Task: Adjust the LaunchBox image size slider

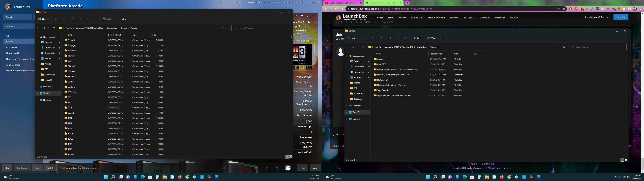Action: pos(224,168)
